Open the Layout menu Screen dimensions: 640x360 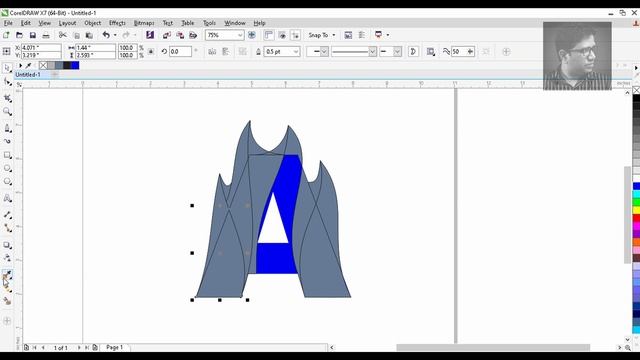[67, 23]
